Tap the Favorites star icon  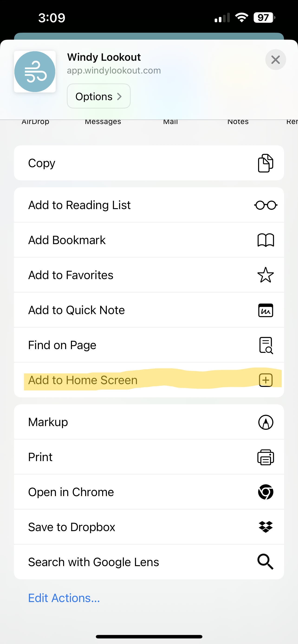click(266, 275)
